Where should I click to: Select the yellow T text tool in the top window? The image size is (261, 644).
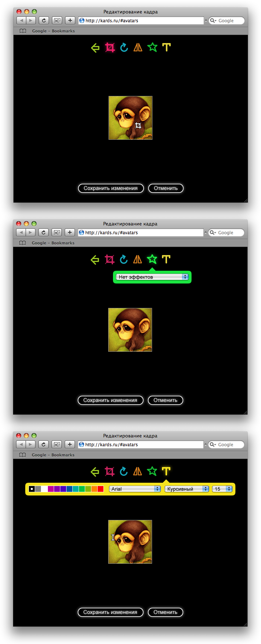(166, 47)
